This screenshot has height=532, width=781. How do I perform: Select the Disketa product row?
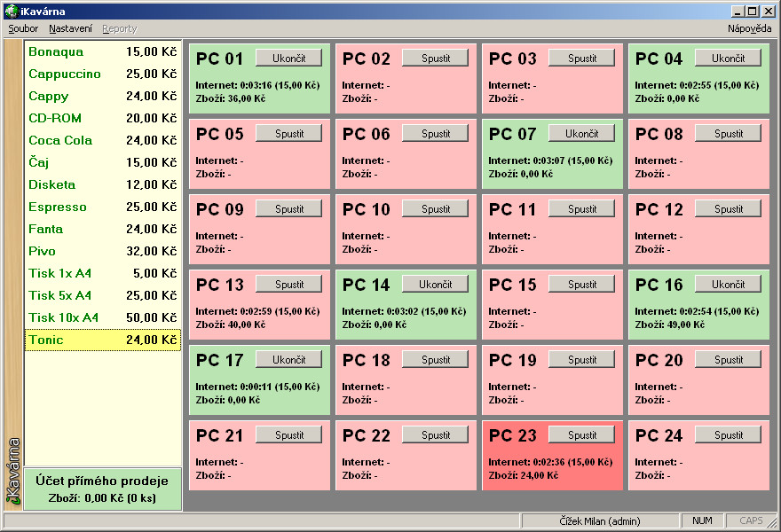coord(103,184)
